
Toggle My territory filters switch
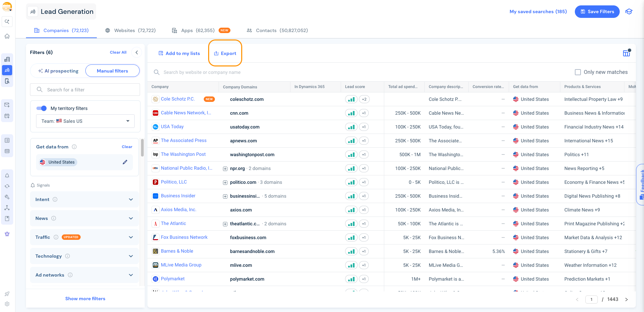click(x=41, y=108)
